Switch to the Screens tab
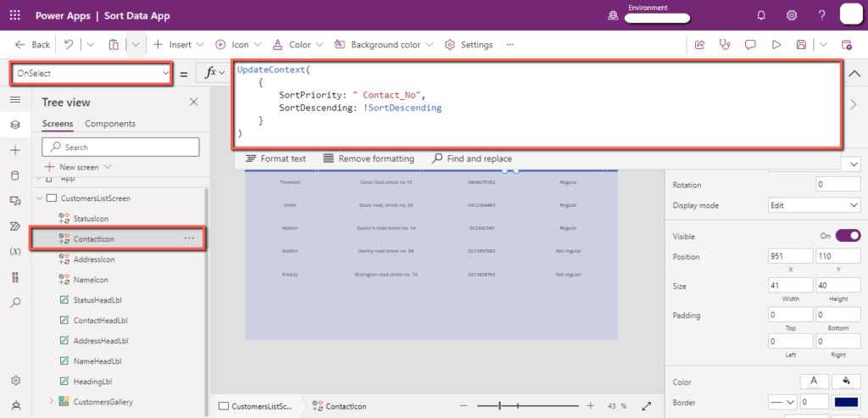Viewport: 868px width, 418px height. [x=58, y=124]
